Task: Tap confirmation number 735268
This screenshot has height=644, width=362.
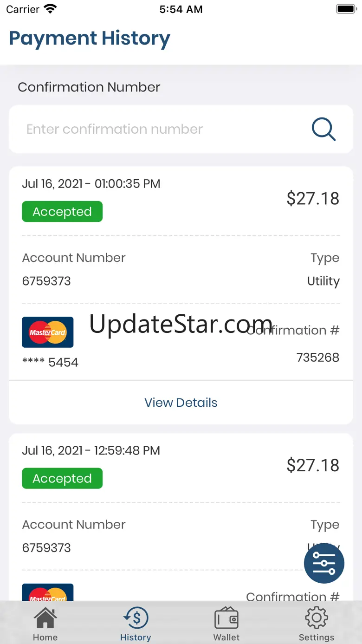Action: coord(318,358)
